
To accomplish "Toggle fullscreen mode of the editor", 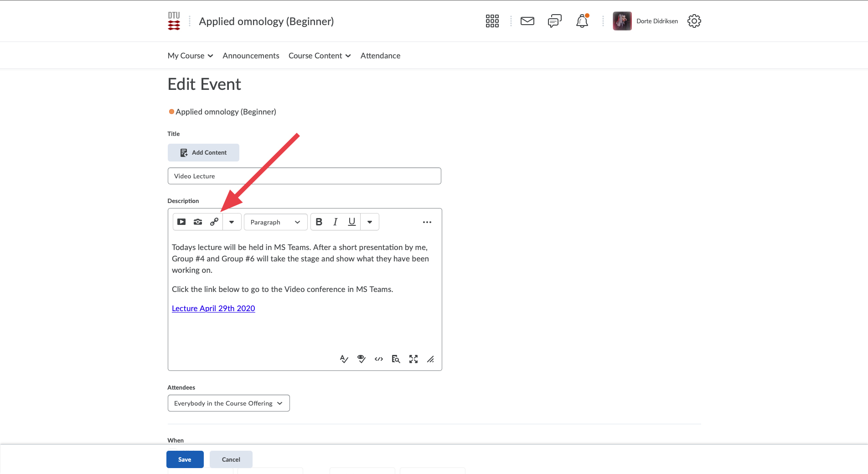I will click(x=413, y=359).
